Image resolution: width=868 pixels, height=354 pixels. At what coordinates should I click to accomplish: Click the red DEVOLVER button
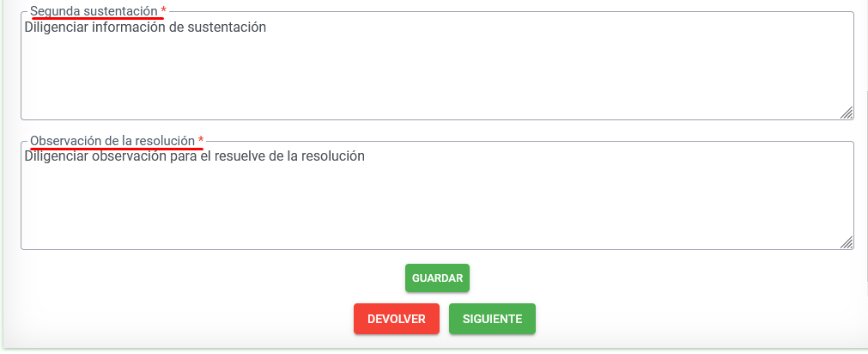click(396, 319)
